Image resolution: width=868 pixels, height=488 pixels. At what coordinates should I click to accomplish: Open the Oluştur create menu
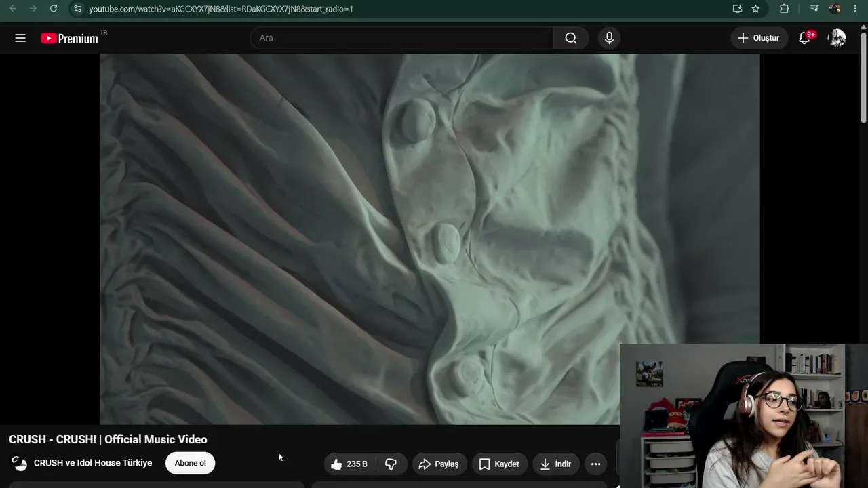click(759, 38)
